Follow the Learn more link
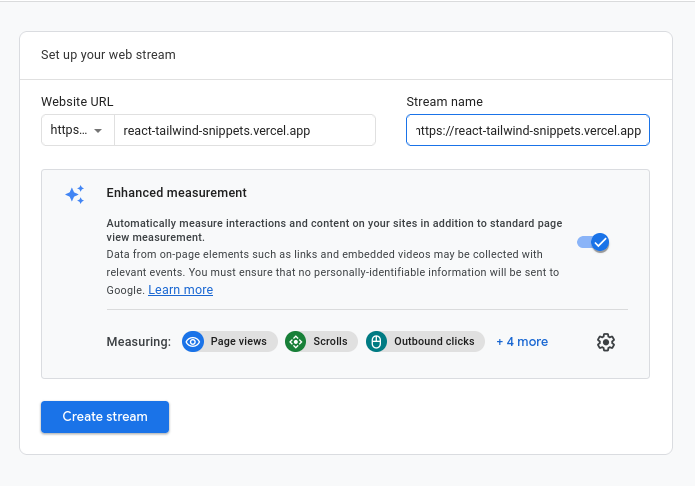 click(181, 290)
